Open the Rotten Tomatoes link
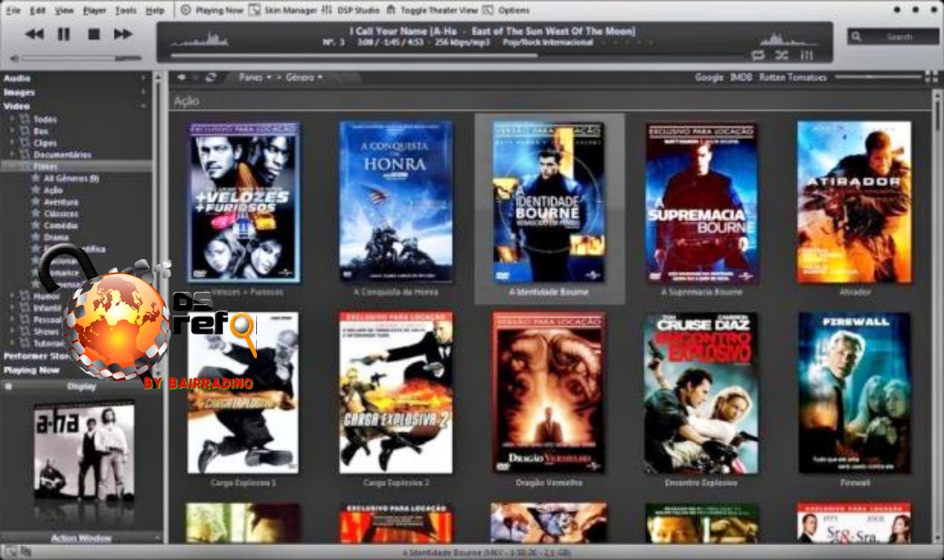 (x=793, y=77)
